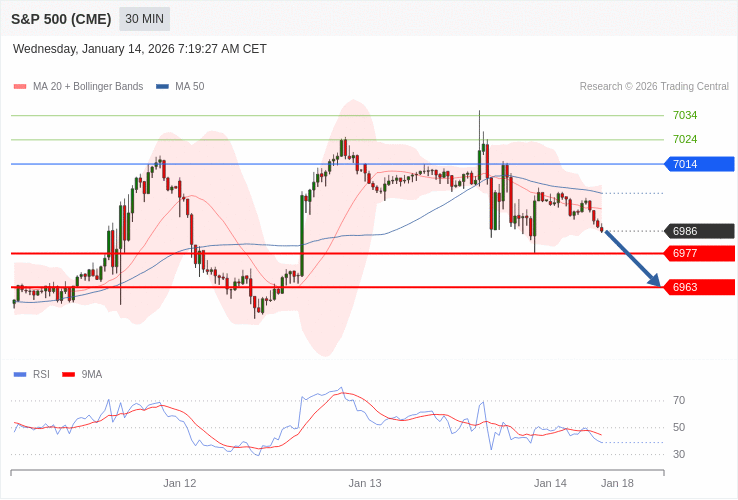Click the Jan 13 date axis label

[x=365, y=484]
